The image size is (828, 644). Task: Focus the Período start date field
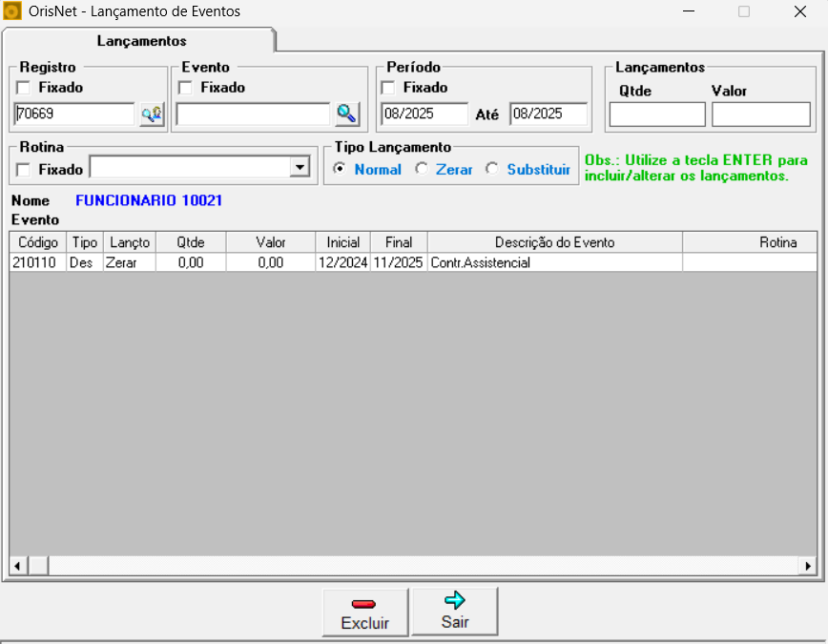(x=424, y=114)
